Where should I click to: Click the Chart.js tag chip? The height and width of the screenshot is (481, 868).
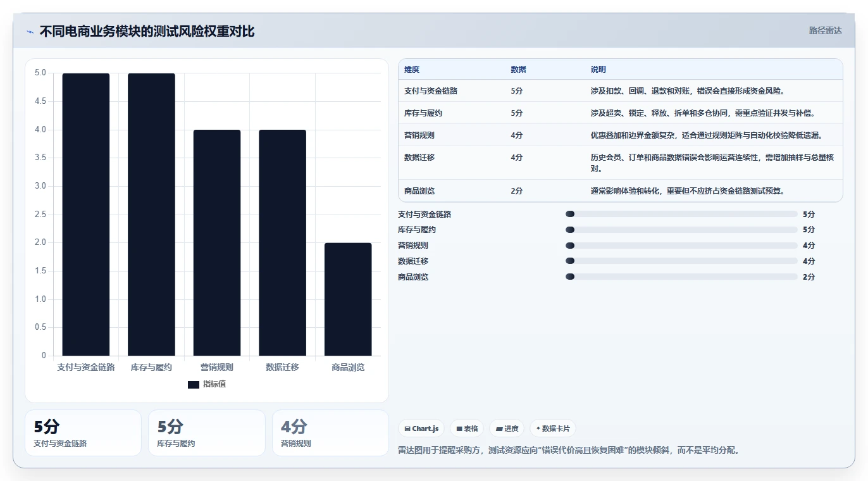421,428
